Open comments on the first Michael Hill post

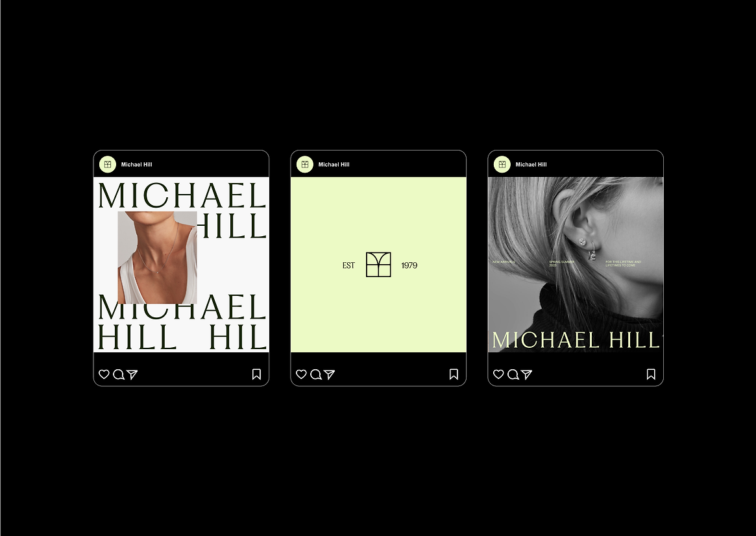point(118,374)
